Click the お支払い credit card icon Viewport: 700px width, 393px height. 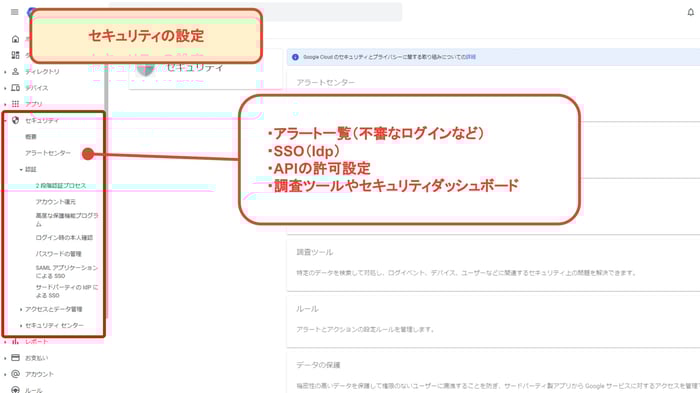tap(15, 358)
